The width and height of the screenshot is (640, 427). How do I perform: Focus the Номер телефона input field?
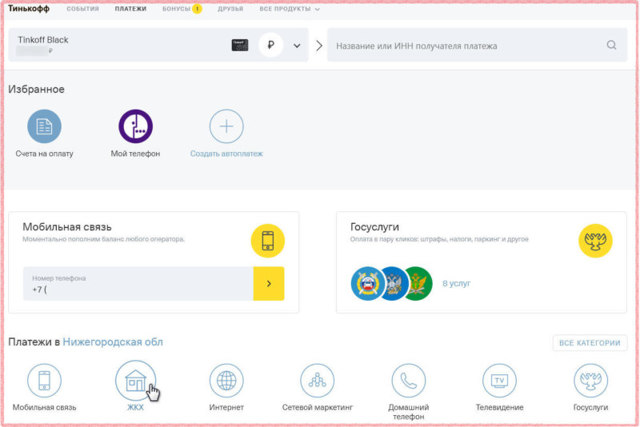click(138, 284)
